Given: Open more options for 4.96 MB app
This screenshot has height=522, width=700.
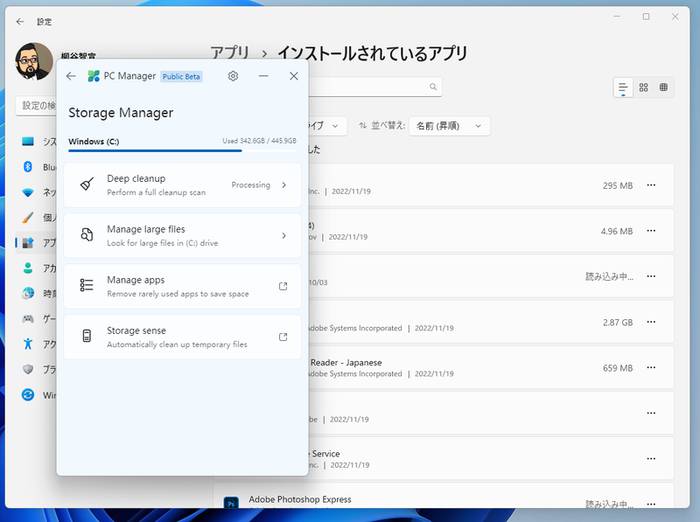Looking at the screenshot, I should [651, 231].
